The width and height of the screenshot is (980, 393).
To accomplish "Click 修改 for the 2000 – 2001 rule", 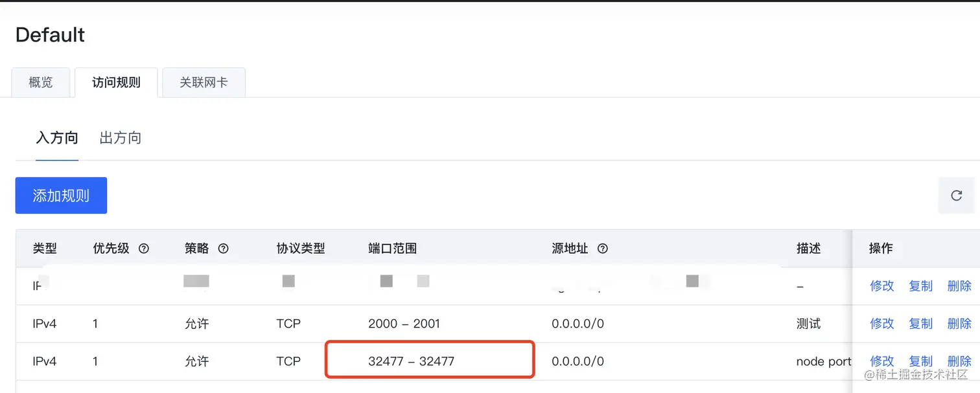I will click(x=882, y=323).
